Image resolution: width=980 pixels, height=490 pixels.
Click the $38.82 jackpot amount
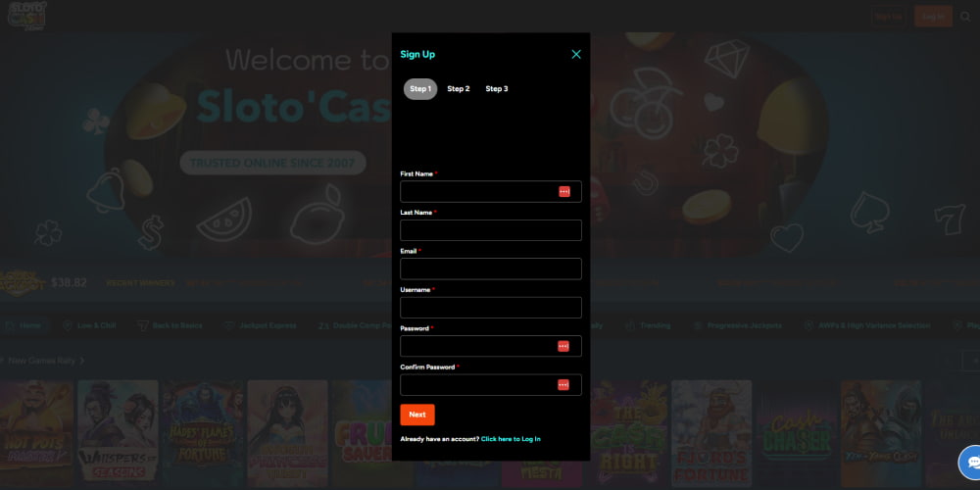(x=69, y=282)
